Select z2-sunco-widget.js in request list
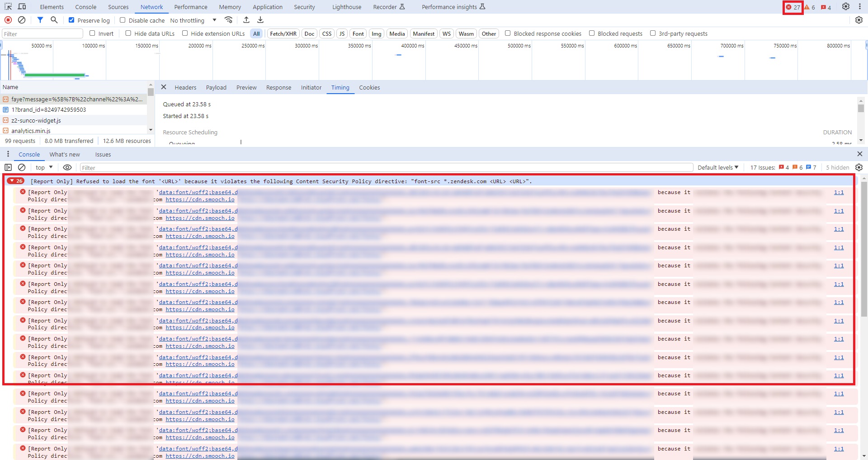Image resolution: width=868 pixels, height=460 pixels. pos(36,120)
